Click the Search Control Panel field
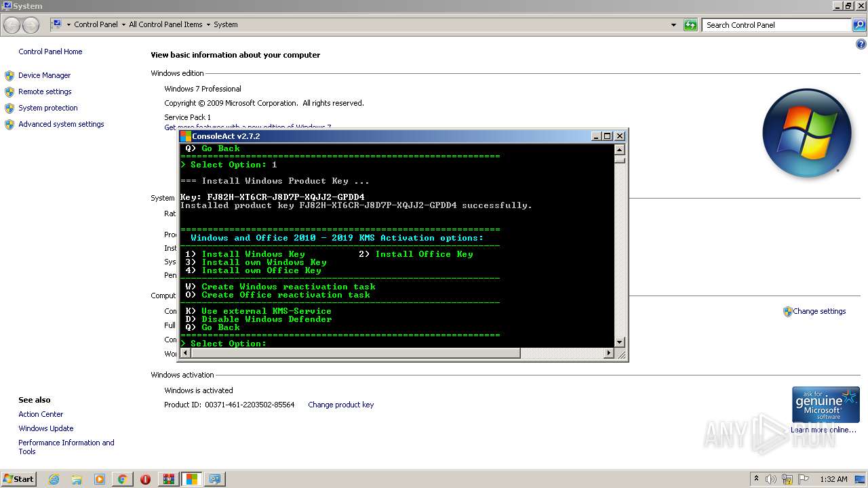The image size is (868, 488). [776, 25]
